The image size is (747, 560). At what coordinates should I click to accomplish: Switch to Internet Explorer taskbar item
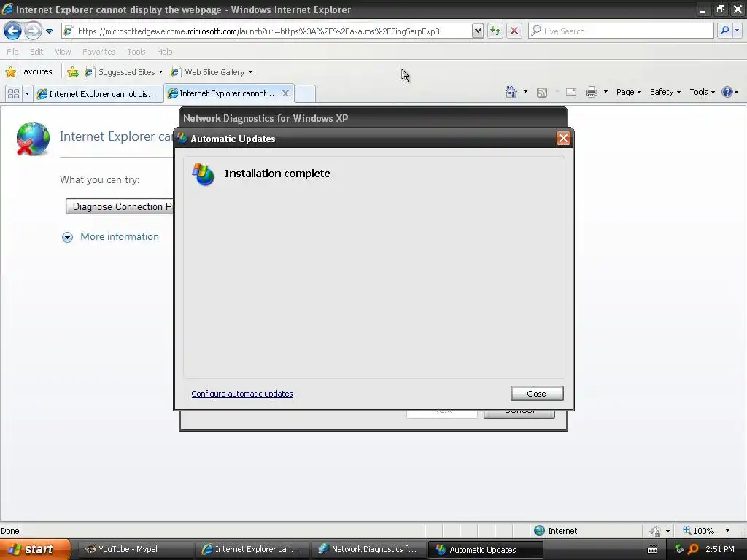click(251, 549)
